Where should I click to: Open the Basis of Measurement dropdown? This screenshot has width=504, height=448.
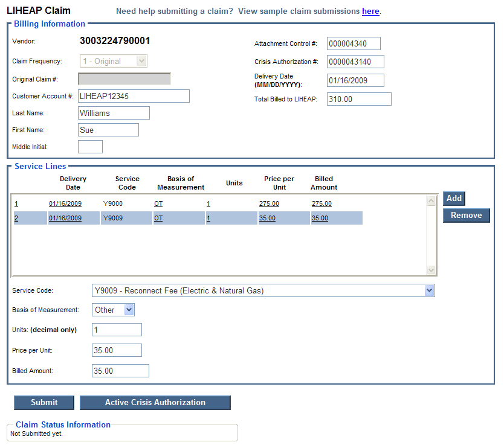pos(128,310)
